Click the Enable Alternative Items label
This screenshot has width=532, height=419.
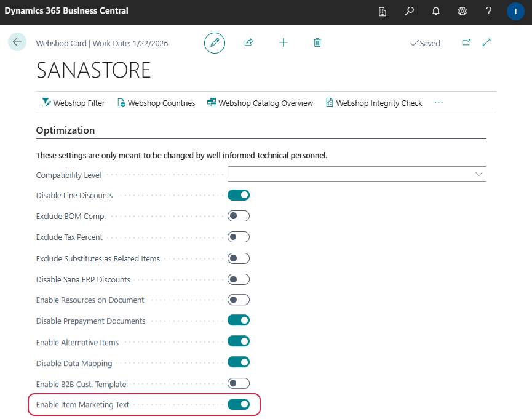(77, 343)
